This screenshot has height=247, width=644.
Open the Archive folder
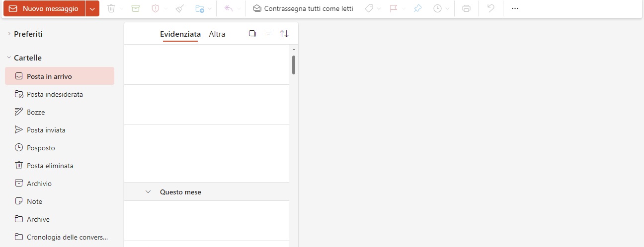point(60,219)
